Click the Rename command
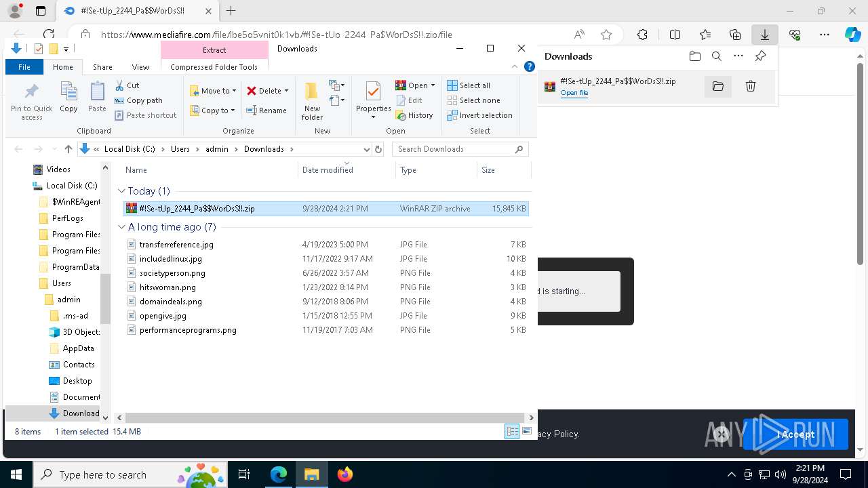868x488 pixels. pos(267,110)
